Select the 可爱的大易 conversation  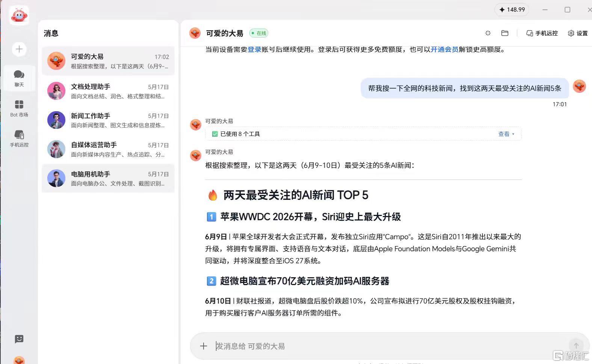click(108, 61)
